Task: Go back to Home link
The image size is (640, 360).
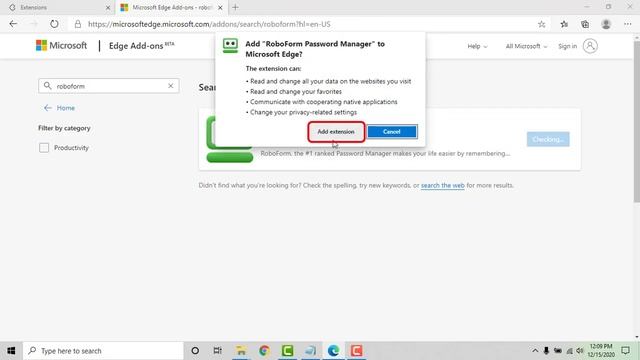Action: pos(59,108)
